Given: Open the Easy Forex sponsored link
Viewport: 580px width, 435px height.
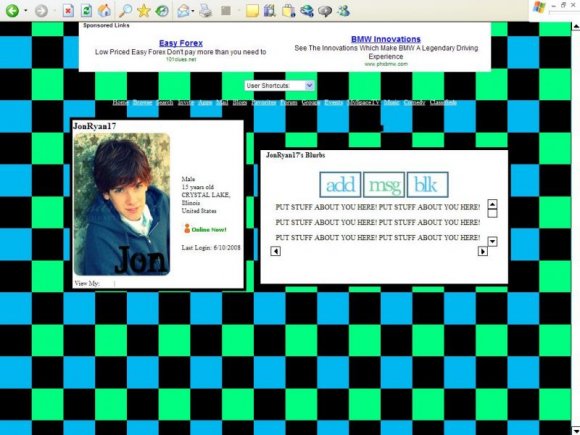Looking at the screenshot, I should (x=181, y=43).
